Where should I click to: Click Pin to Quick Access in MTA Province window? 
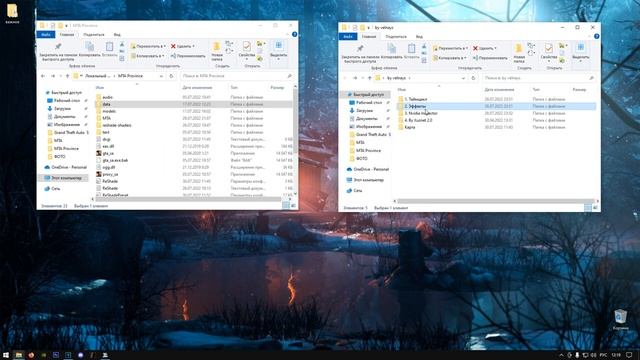click(58, 51)
